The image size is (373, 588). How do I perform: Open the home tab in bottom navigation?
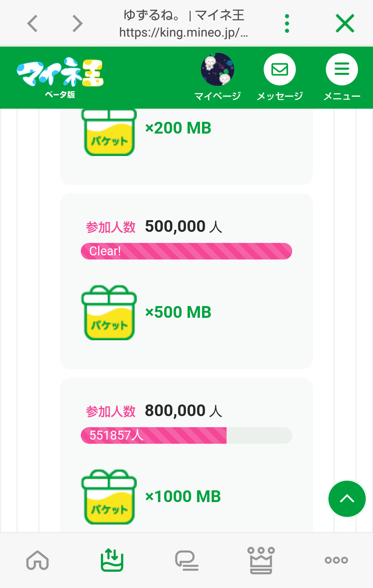coord(37,560)
